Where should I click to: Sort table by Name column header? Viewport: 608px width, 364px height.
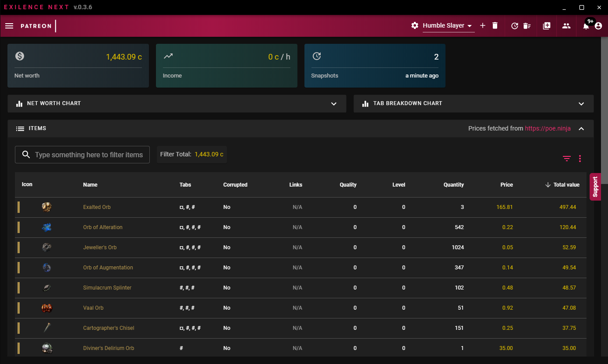point(90,185)
